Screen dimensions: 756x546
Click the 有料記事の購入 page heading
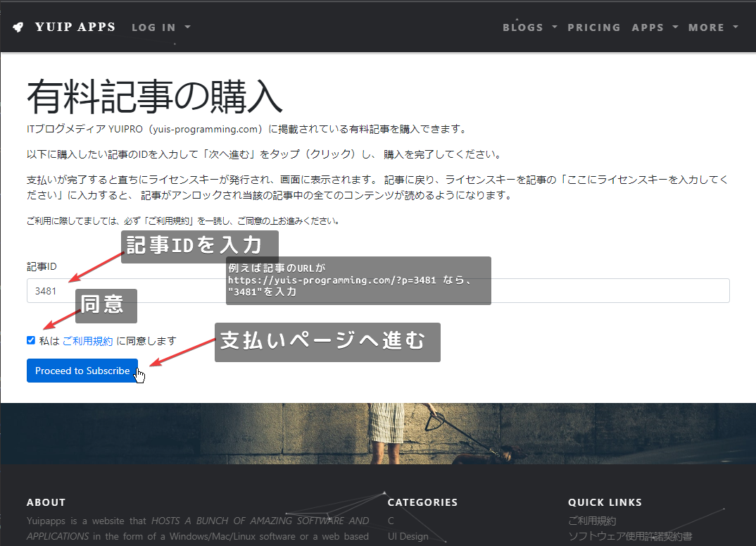point(155,97)
